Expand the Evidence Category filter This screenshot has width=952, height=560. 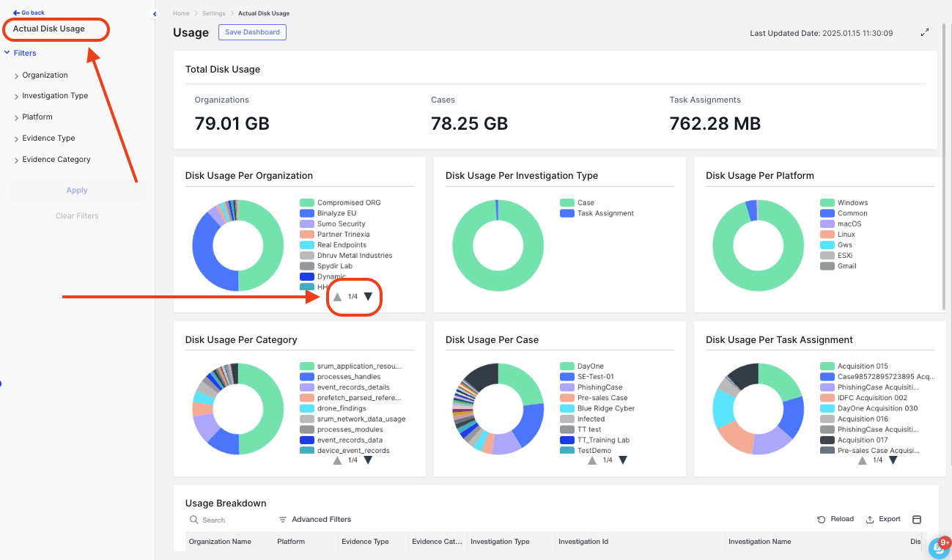[x=56, y=160]
